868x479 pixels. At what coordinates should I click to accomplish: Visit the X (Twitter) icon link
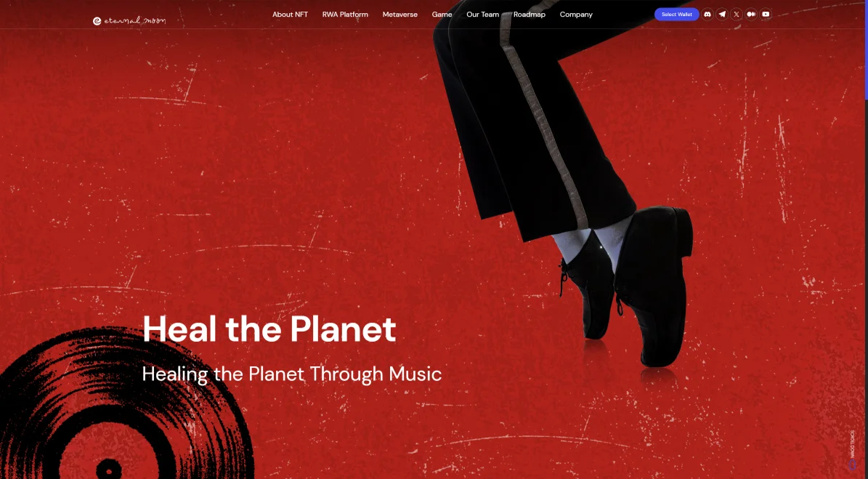tap(737, 15)
